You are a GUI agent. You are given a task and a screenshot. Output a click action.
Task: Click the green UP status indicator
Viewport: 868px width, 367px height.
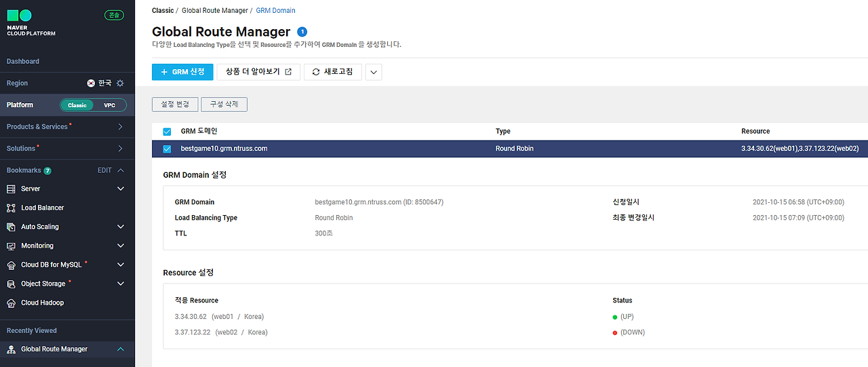pyautogui.click(x=615, y=317)
